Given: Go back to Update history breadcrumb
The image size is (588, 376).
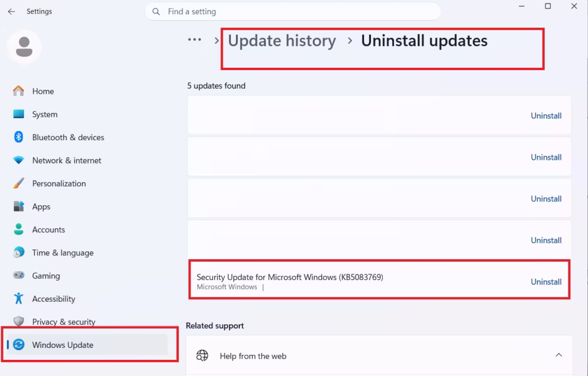Looking at the screenshot, I should tap(282, 41).
